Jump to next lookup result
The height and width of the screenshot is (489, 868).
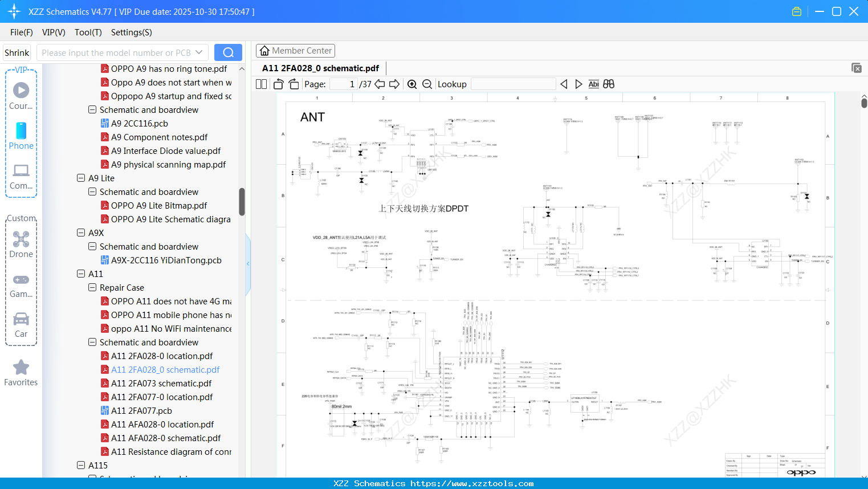578,84
